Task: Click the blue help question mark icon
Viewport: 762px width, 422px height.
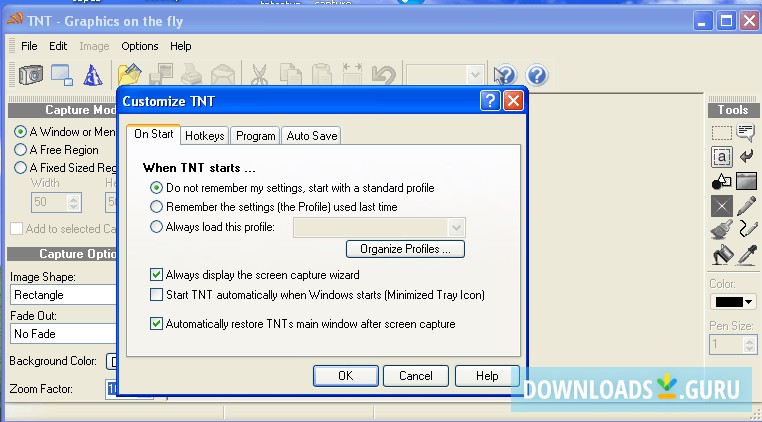Action: 537,75
